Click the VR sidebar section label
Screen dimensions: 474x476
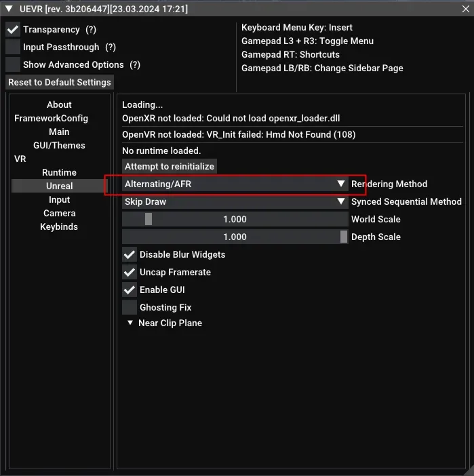(20, 159)
